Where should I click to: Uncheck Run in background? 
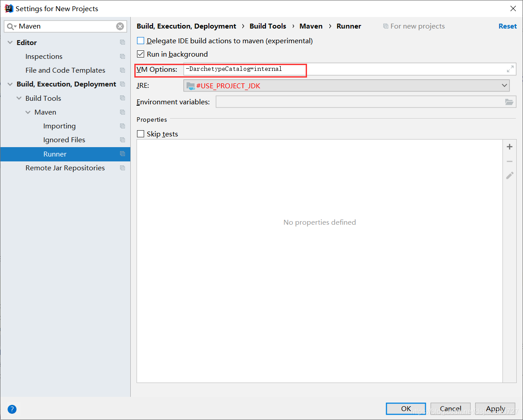pos(141,54)
